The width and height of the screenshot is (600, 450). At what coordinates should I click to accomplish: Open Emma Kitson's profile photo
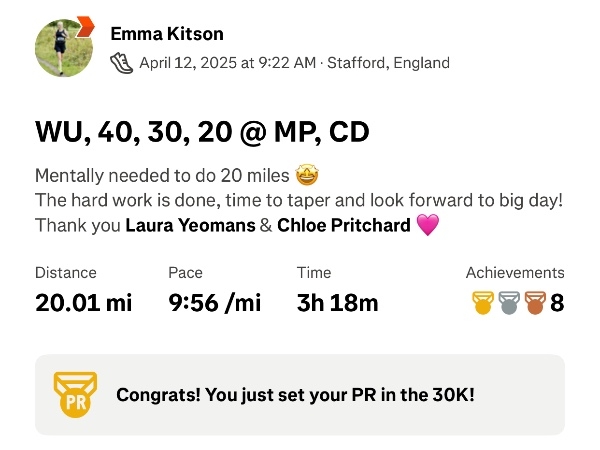click(x=64, y=48)
